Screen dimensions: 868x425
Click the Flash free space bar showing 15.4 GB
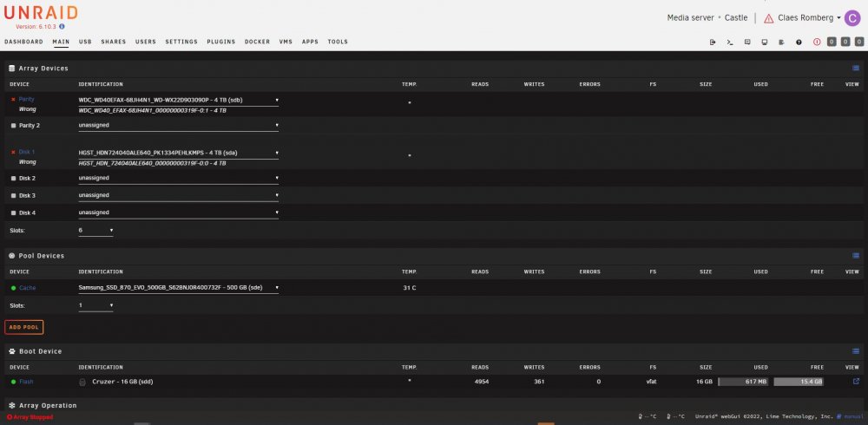(x=799, y=382)
